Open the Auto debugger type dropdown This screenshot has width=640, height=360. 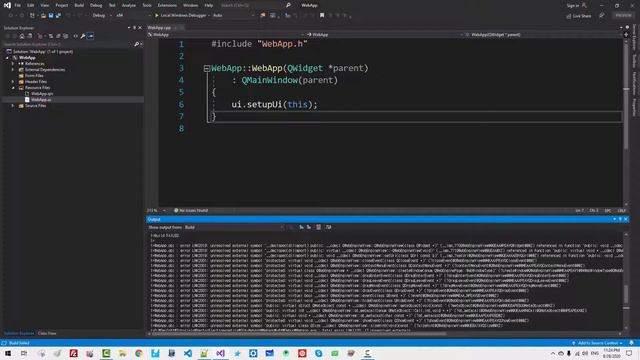click(x=233, y=16)
